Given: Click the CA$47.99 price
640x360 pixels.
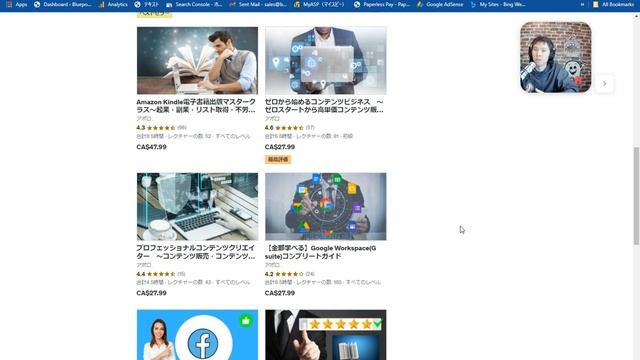Looking at the screenshot, I should [x=151, y=147].
